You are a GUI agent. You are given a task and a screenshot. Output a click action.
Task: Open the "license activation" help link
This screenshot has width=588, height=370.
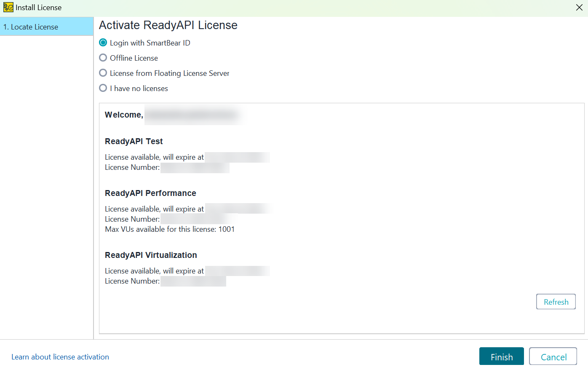click(x=77, y=357)
